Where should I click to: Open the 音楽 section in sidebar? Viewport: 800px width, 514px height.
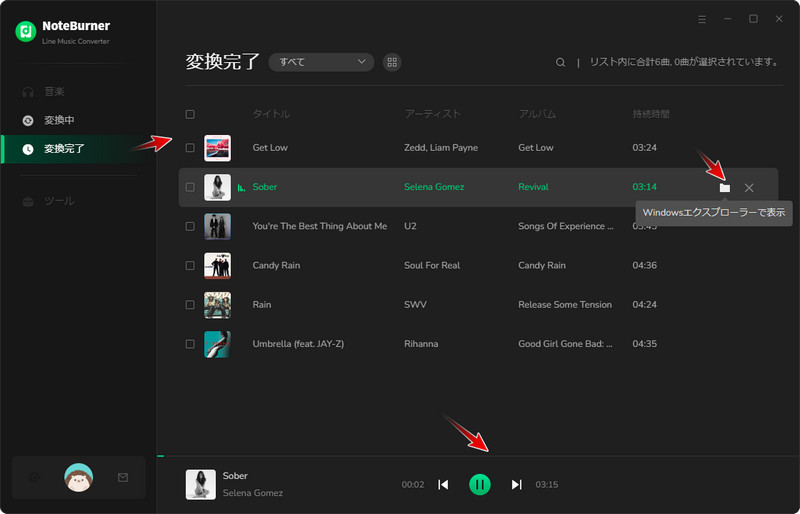click(x=78, y=91)
